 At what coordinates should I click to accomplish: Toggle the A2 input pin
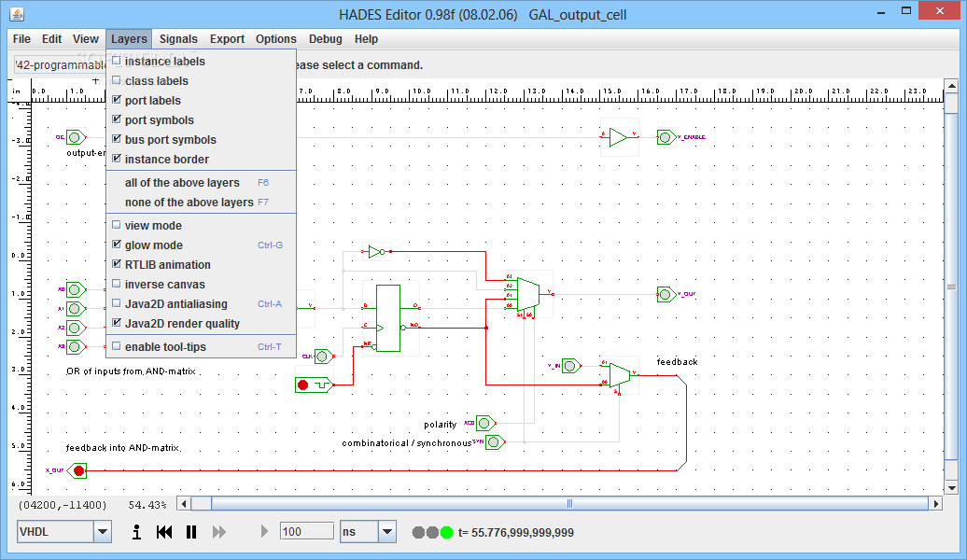76,328
